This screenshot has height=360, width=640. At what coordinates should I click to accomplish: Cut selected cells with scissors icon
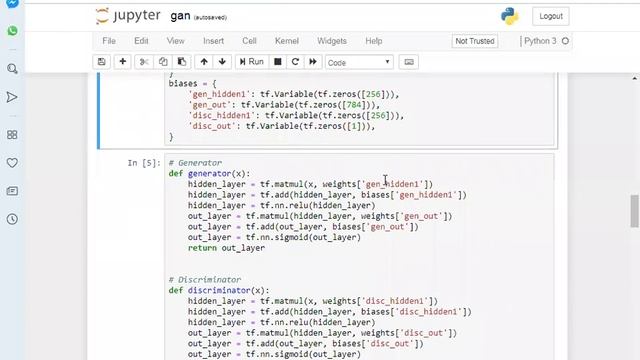coord(144,62)
